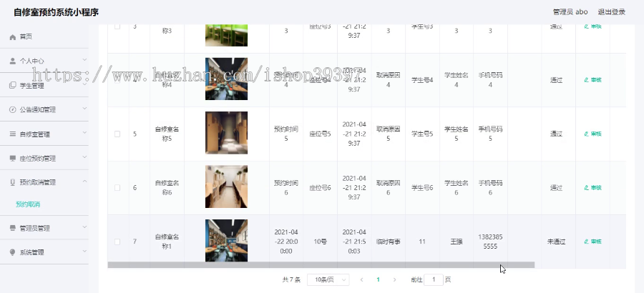Click the compass icon beside 公告通知管理

12,109
